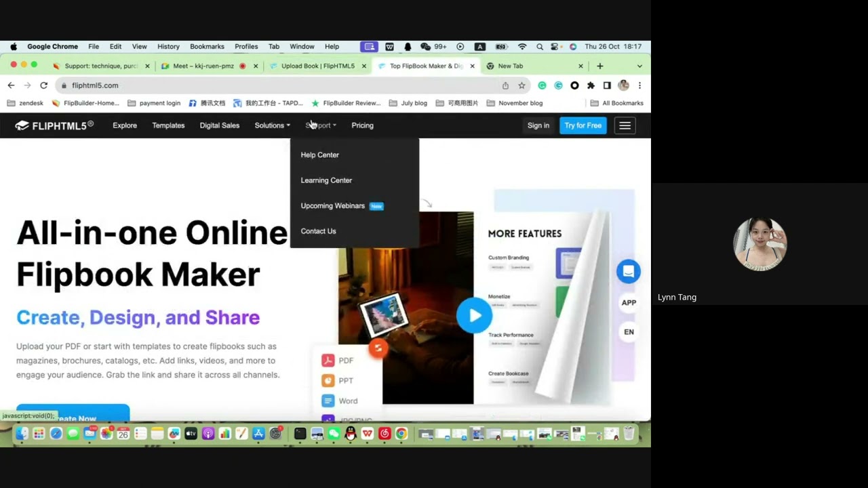Screen dimensions: 868x488
Task: Play the flipbook demo video
Action: tap(474, 315)
